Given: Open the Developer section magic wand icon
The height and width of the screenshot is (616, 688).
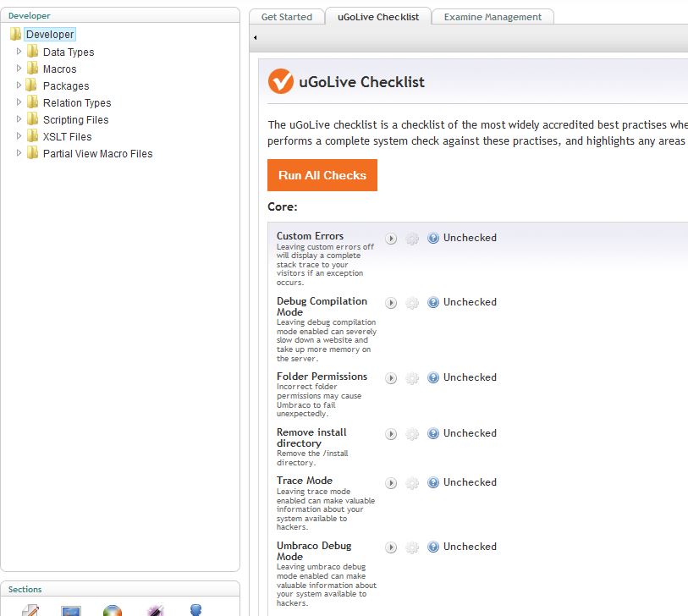Looking at the screenshot, I should (x=156, y=610).
